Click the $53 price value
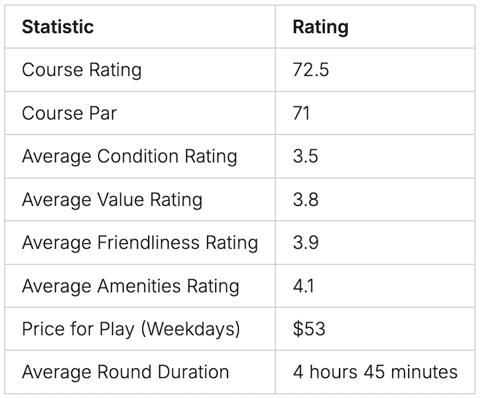Screen dimensions: 480x398 pyautogui.click(x=309, y=329)
